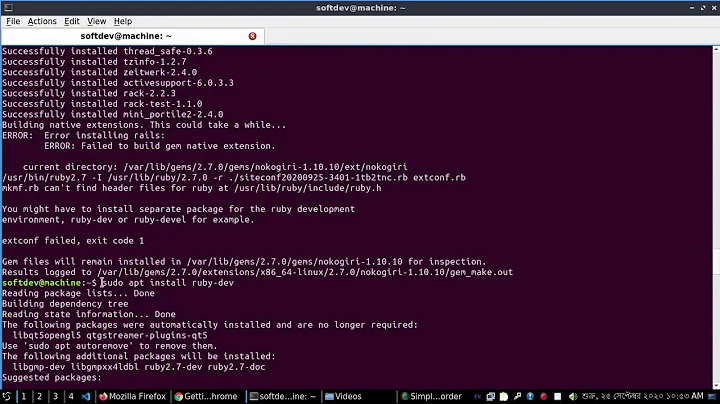Switch to workspace 4
Screen dimensions: 720x404
(x=71, y=396)
